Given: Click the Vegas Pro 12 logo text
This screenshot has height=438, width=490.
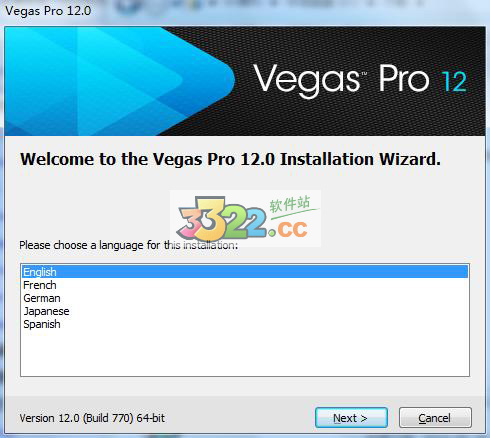Looking at the screenshot, I should click(x=359, y=80).
